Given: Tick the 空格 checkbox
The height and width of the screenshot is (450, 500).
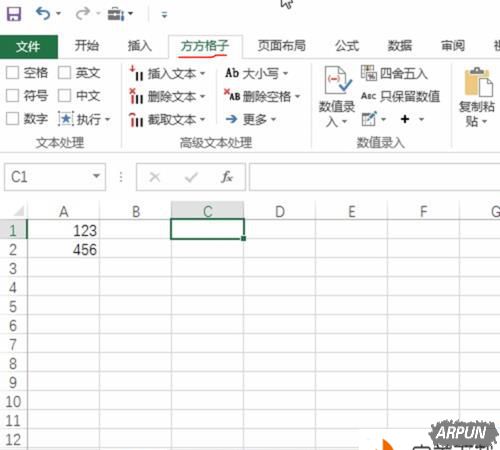Looking at the screenshot, I should [12, 73].
